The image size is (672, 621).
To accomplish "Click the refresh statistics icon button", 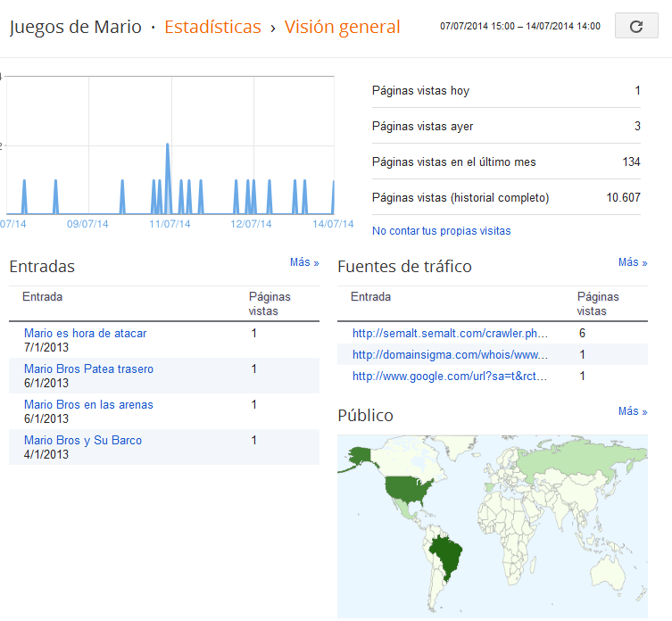I will tap(636, 26).
